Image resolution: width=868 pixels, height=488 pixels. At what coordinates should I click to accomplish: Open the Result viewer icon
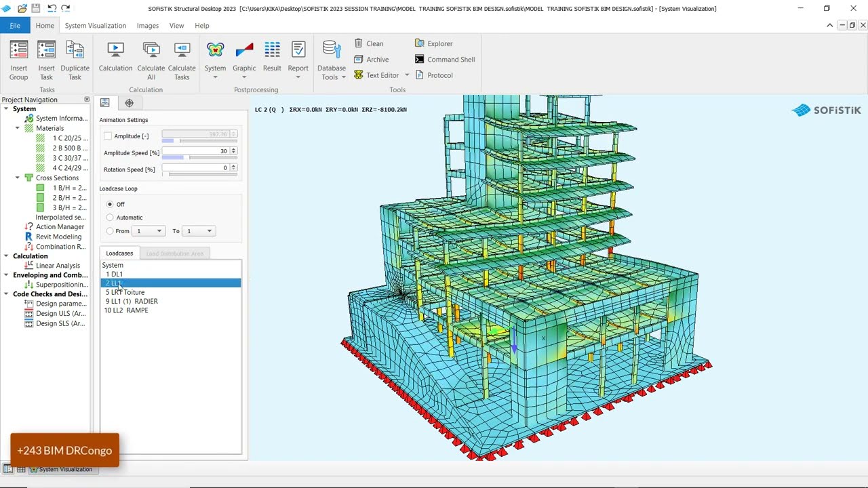272,50
